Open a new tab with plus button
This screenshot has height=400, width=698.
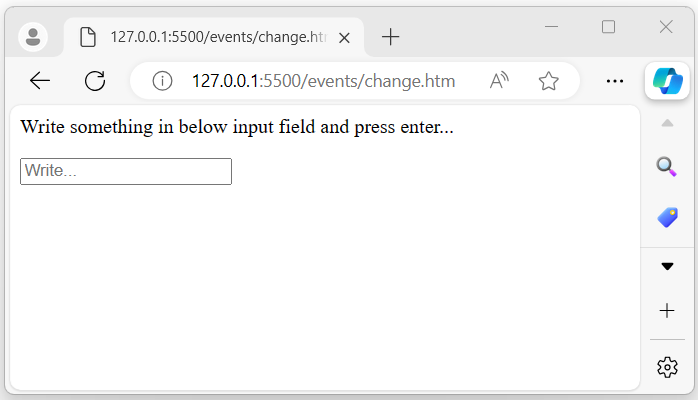(390, 37)
